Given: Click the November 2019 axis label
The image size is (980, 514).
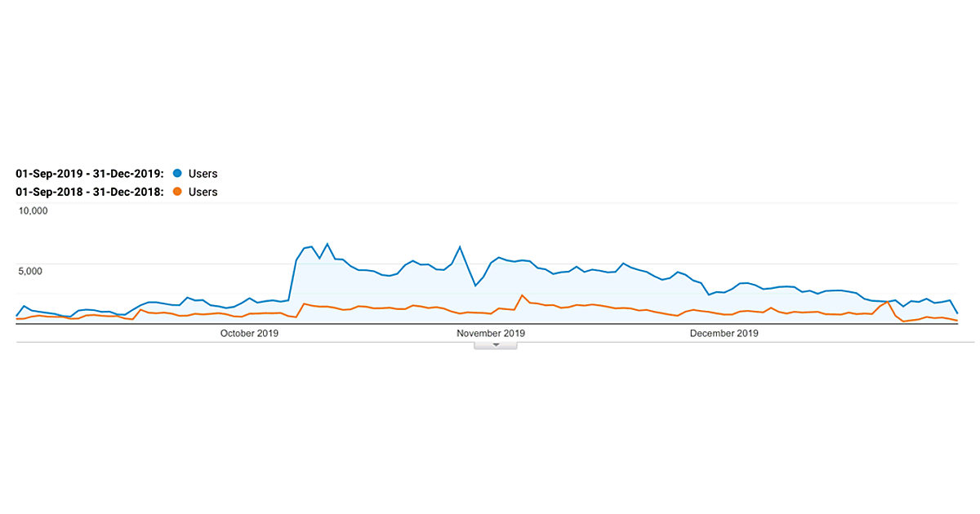Looking at the screenshot, I should point(490,333).
